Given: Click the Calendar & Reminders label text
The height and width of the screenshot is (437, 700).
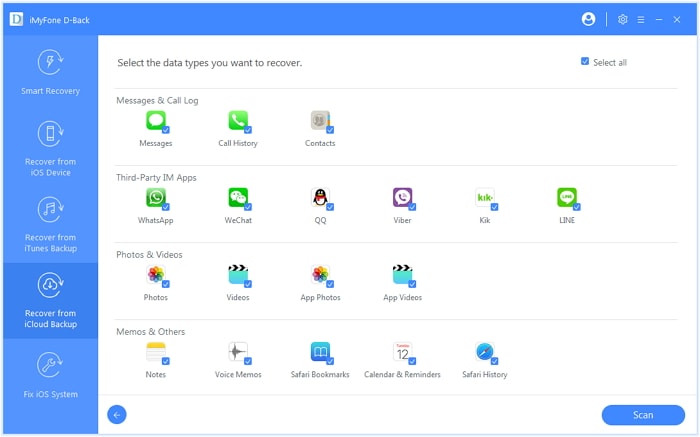Looking at the screenshot, I should pyautogui.click(x=402, y=375).
